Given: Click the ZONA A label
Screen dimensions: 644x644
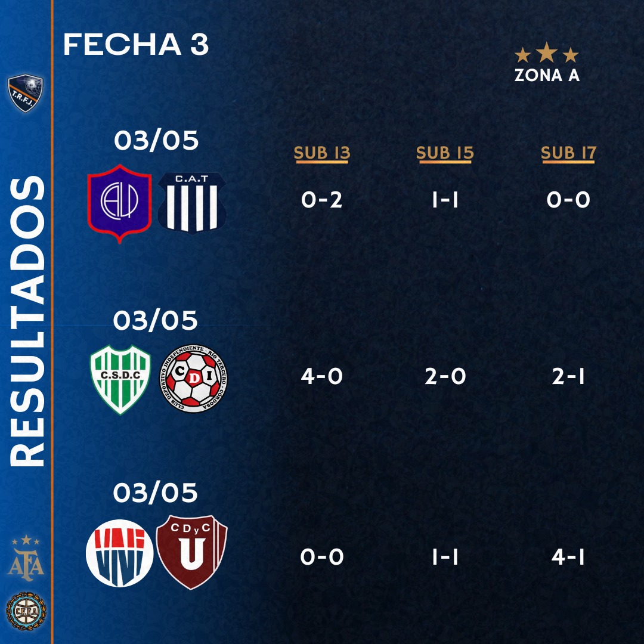Looking at the screenshot, I should [x=547, y=76].
